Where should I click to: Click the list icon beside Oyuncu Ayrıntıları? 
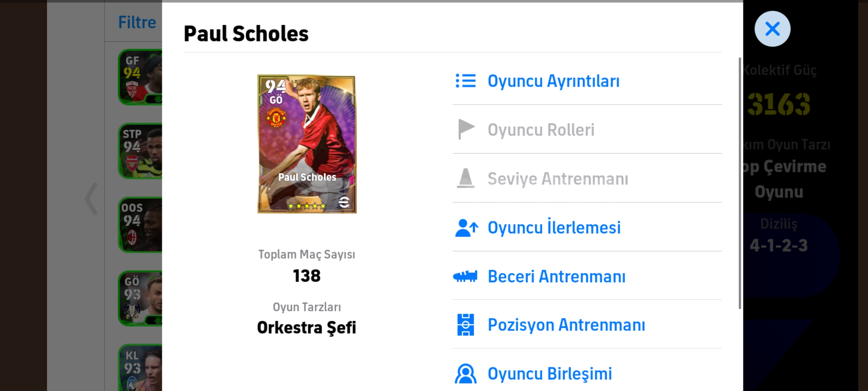pos(465,81)
